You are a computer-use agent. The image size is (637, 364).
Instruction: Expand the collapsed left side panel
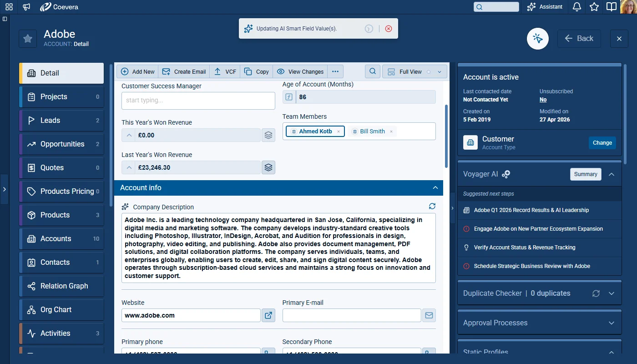[x=4, y=189]
